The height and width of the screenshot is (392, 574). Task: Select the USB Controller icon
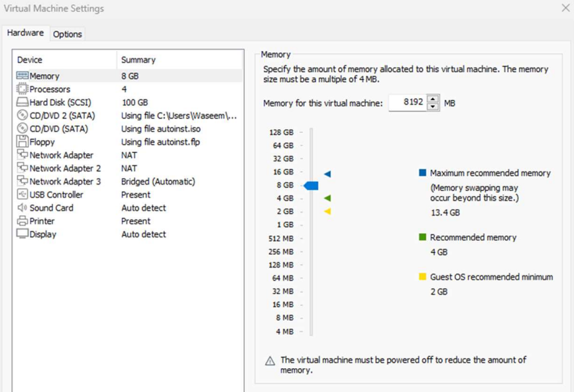[x=22, y=195]
